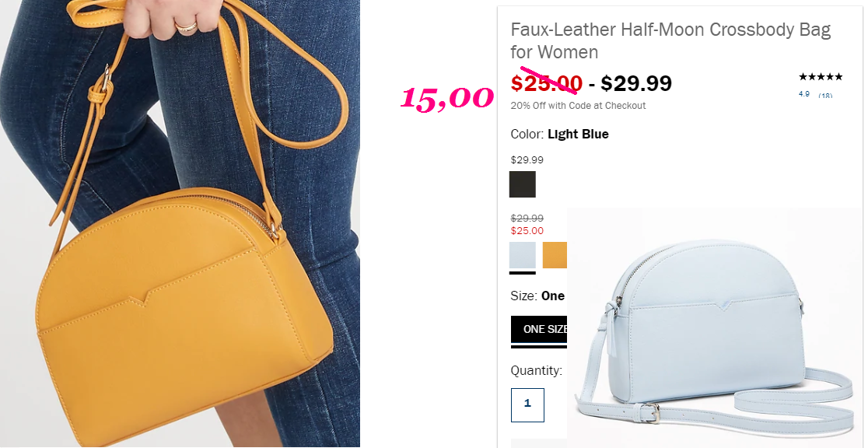Image resolution: width=868 pixels, height=448 pixels.
Task: Click the red $25.00 swatch price
Action: click(x=527, y=230)
